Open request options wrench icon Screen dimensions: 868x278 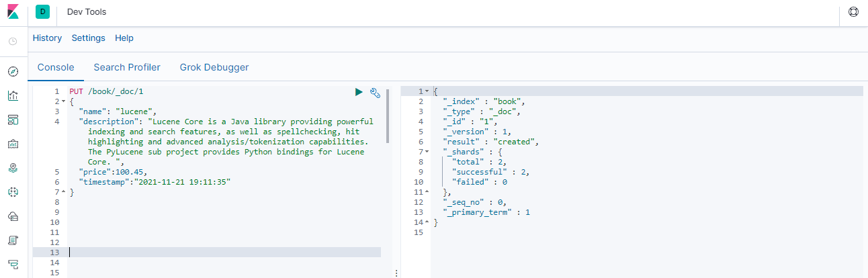click(x=376, y=92)
